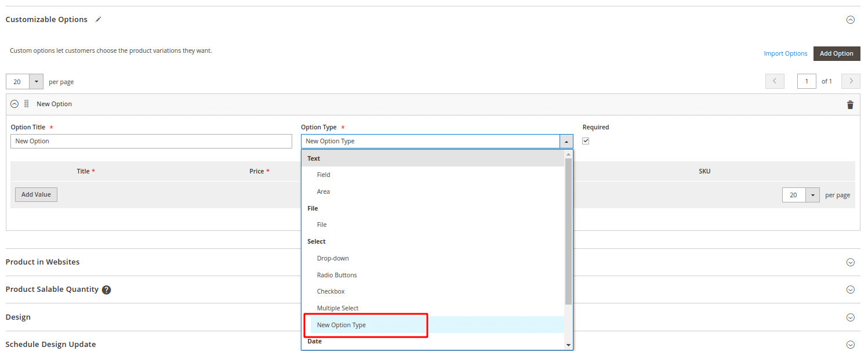Expand the Product in Websites section
This screenshot has width=868, height=351.
coord(850,262)
